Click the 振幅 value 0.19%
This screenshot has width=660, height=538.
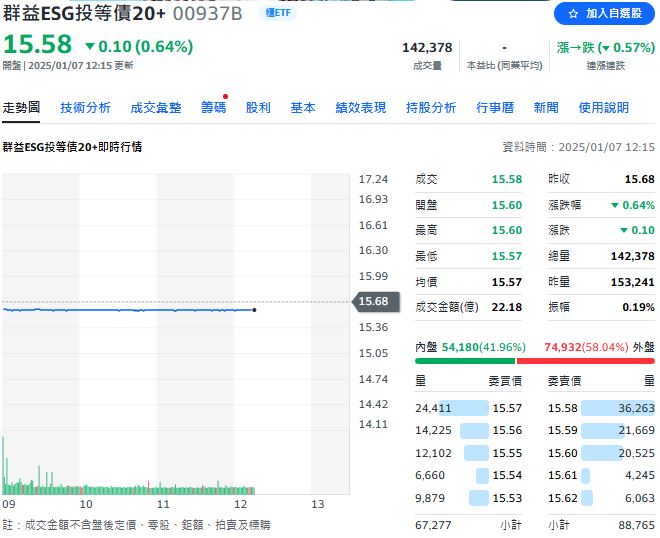point(639,307)
